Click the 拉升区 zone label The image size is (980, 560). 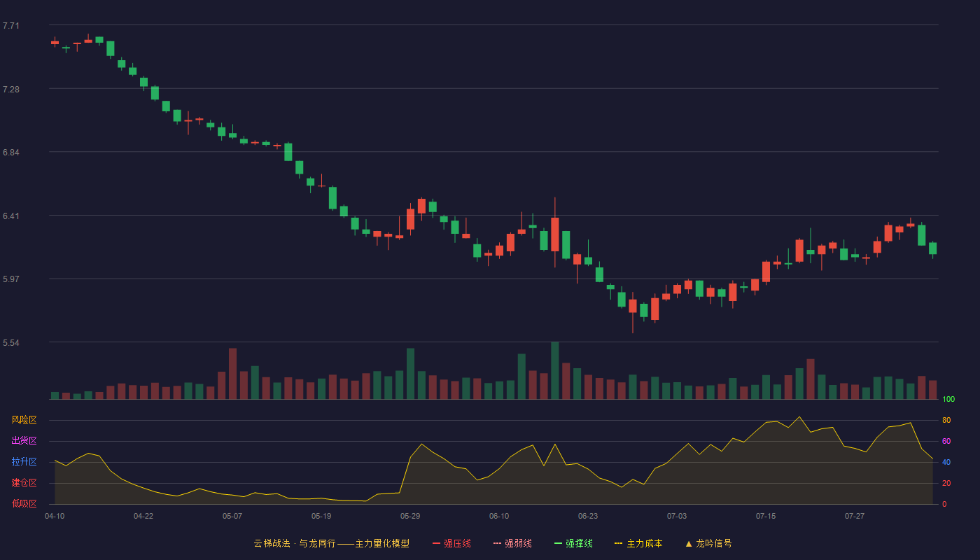tap(24, 462)
